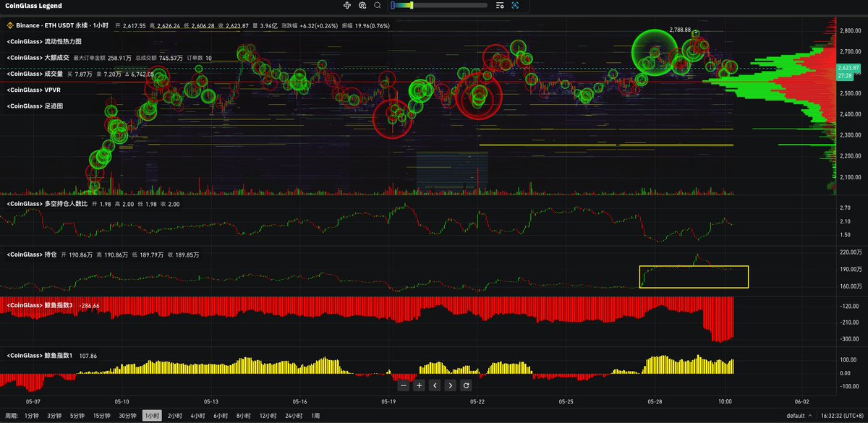The image size is (868, 423).
Task: Click the 05-07 date on time axis
Action: pyautogui.click(x=33, y=401)
